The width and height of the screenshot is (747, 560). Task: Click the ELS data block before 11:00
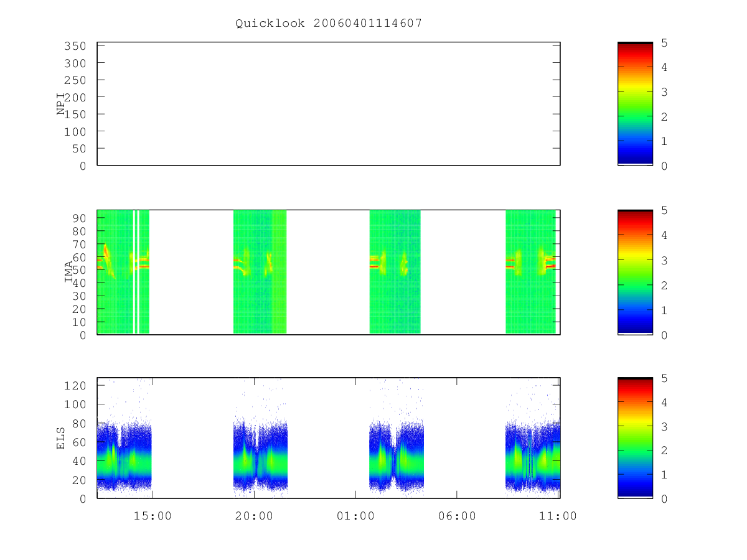(532, 457)
